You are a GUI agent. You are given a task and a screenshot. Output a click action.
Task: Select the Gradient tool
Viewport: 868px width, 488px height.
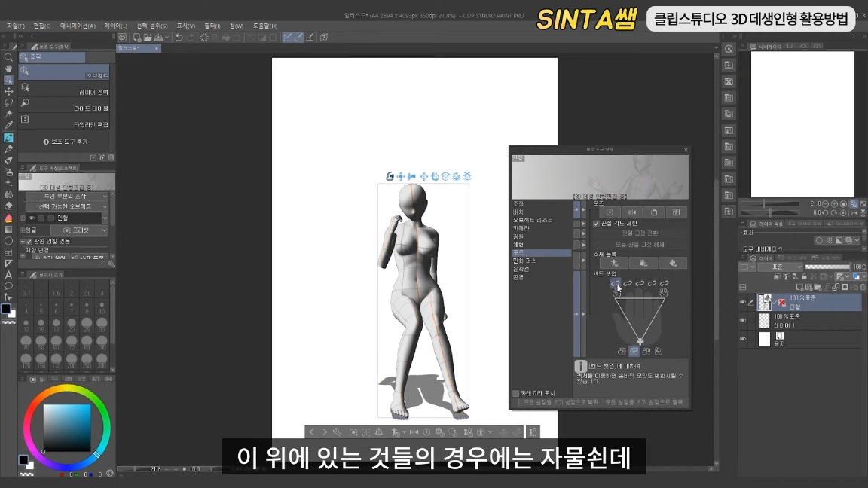click(8, 229)
